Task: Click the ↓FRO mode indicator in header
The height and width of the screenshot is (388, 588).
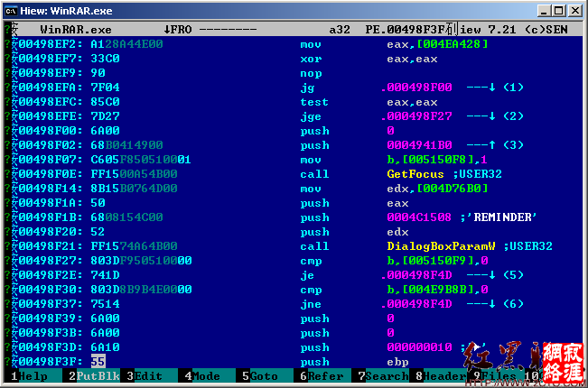Action: (178, 30)
